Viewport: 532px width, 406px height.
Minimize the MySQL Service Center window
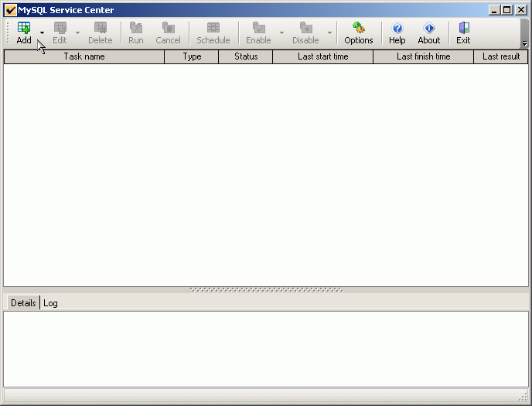[x=494, y=10]
